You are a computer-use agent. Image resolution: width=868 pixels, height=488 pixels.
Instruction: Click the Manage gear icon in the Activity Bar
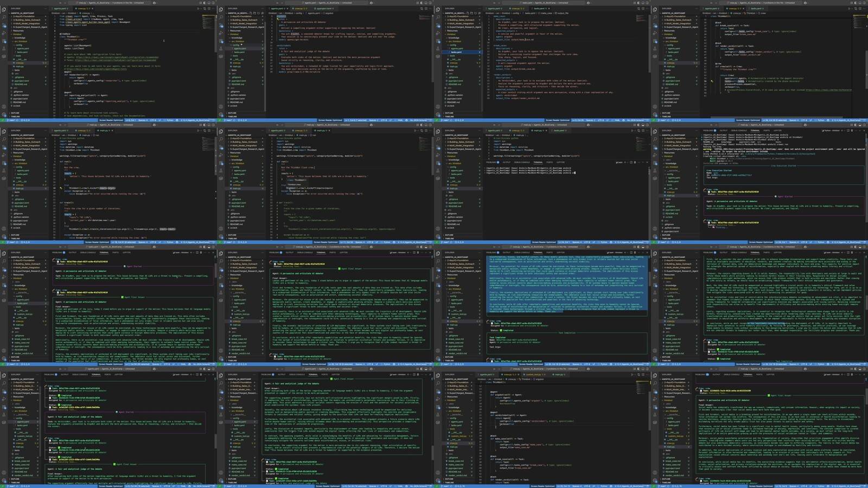(x=4, y=114)
